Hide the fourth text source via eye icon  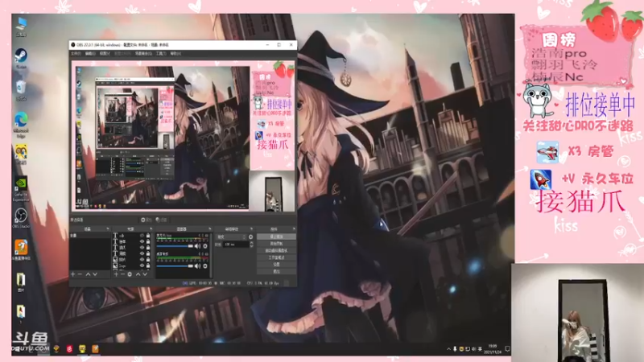[x=142, y=253]
